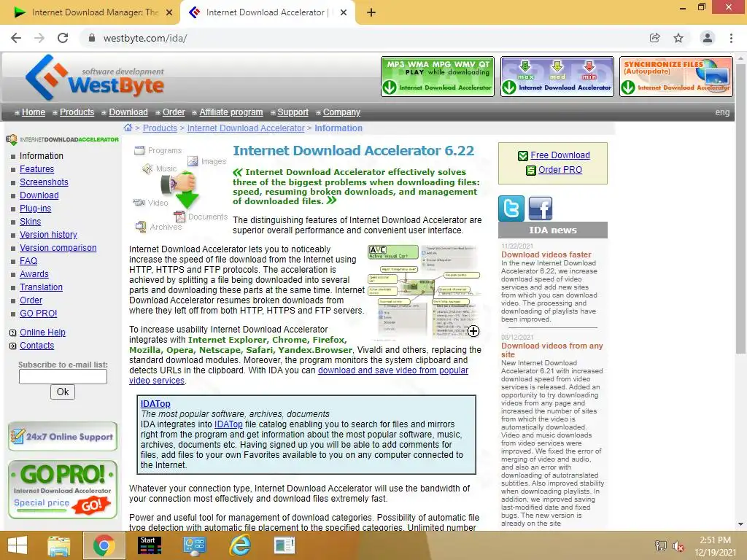Screen dimensions: 747x560
Task: Click the share page icon
Action: 654,38
